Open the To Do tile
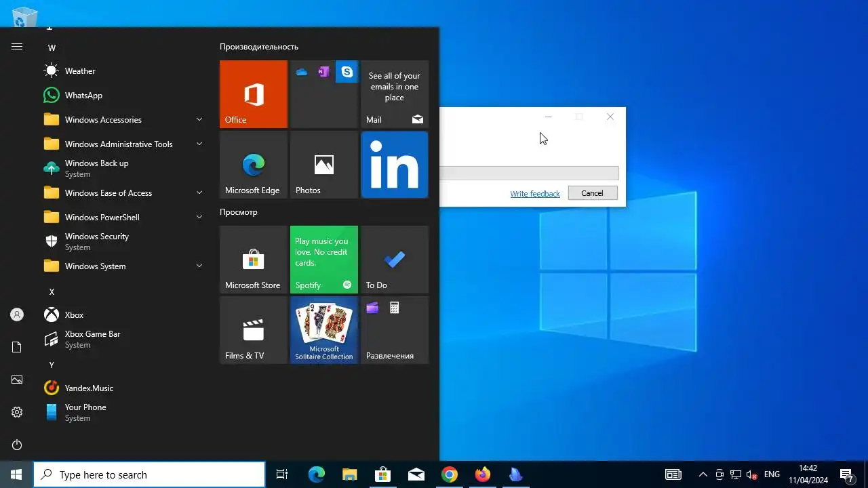 (395, 260)
